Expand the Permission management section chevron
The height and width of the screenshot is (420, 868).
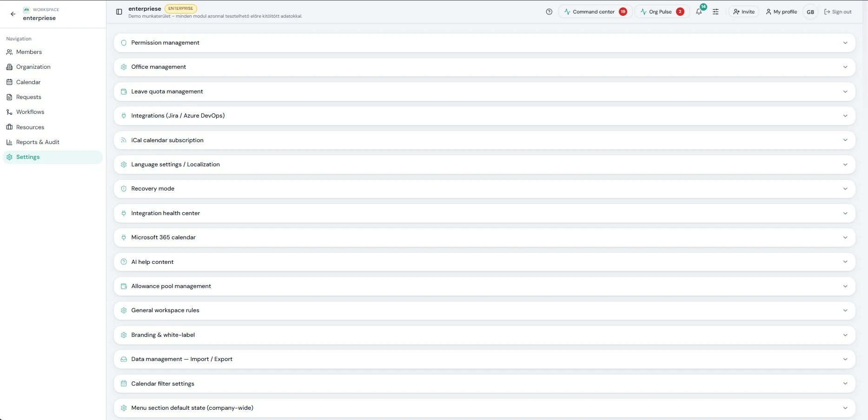tap(845, 43)
